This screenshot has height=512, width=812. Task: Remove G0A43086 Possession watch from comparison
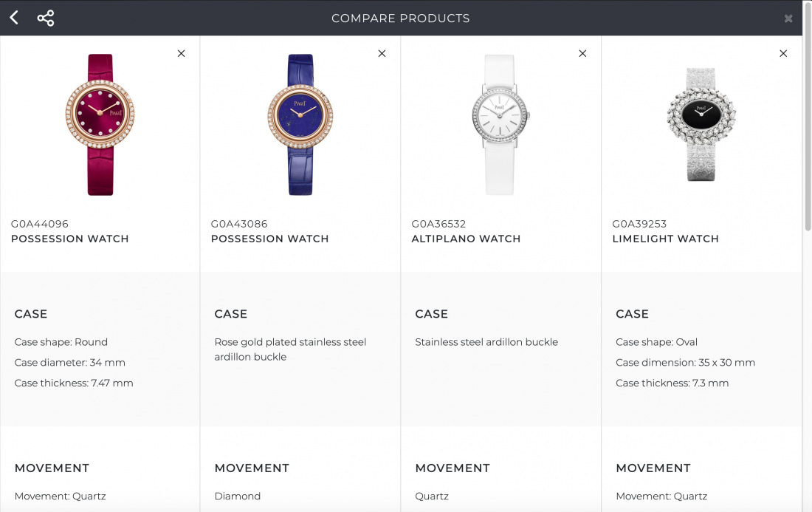coord(382,53)
